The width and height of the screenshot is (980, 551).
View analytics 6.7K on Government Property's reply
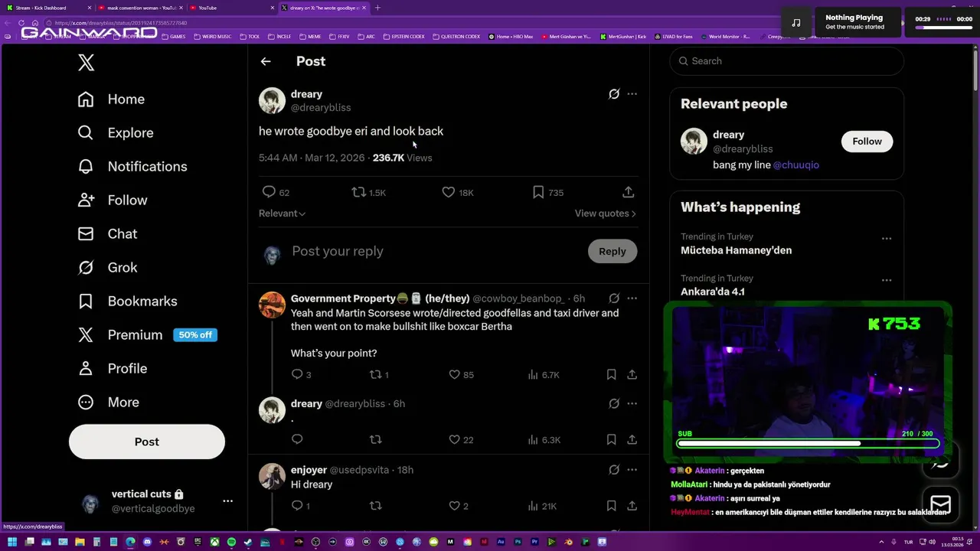click(544, 374)
